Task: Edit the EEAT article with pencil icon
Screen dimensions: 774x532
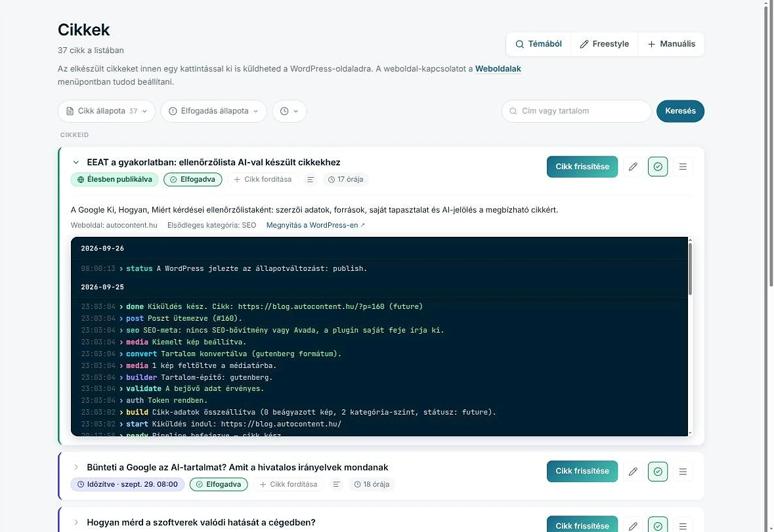Action: tap(633, 167)
